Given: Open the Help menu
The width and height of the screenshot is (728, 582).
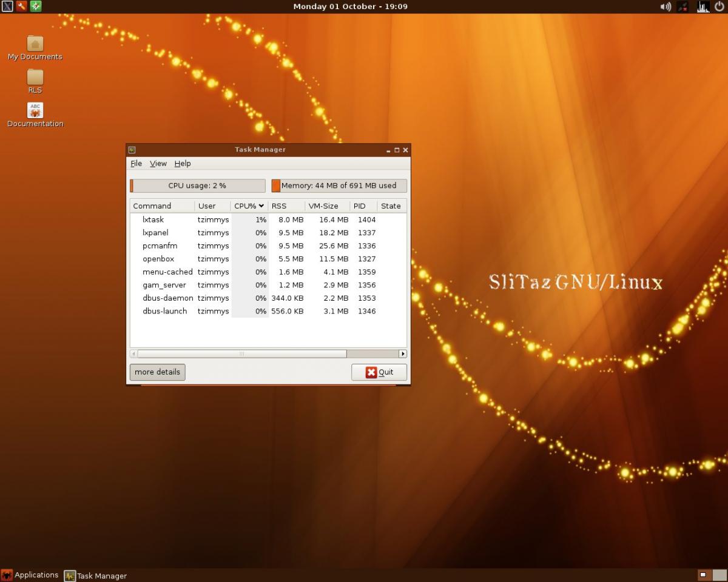Looking at the screenshot, I should tap(183, 164).
